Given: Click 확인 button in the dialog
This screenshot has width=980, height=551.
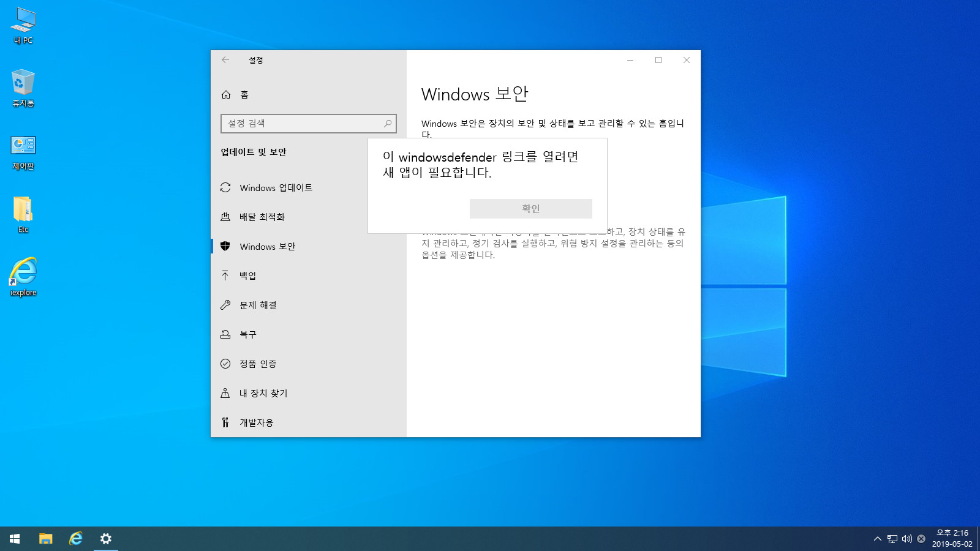Looking at the screenshot, I should coord(531,209).
